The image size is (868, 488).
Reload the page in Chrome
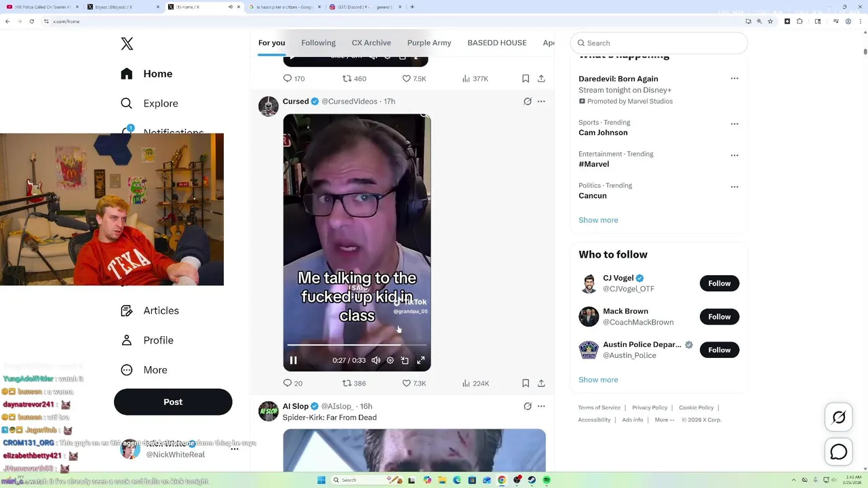[x=31, y=22]
